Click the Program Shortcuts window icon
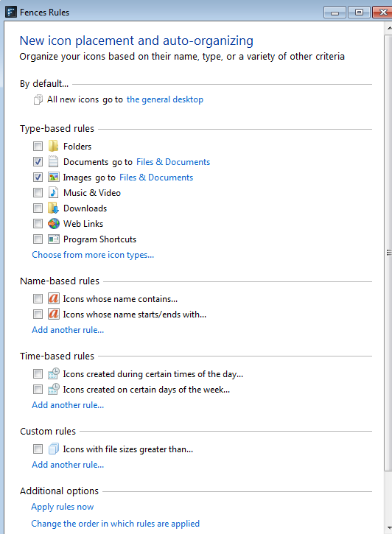The image size is (392, 534). coord(54,239)
